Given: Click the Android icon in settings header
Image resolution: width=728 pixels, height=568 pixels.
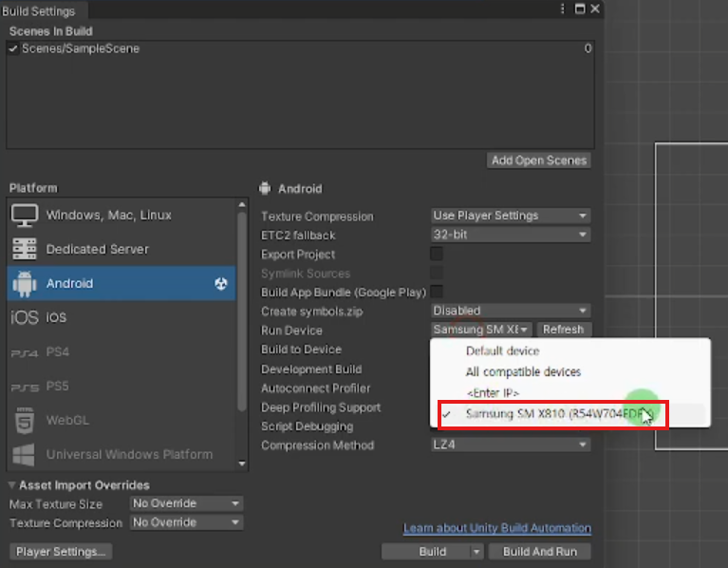Looking at the screenshot, I should coord(265,189).
